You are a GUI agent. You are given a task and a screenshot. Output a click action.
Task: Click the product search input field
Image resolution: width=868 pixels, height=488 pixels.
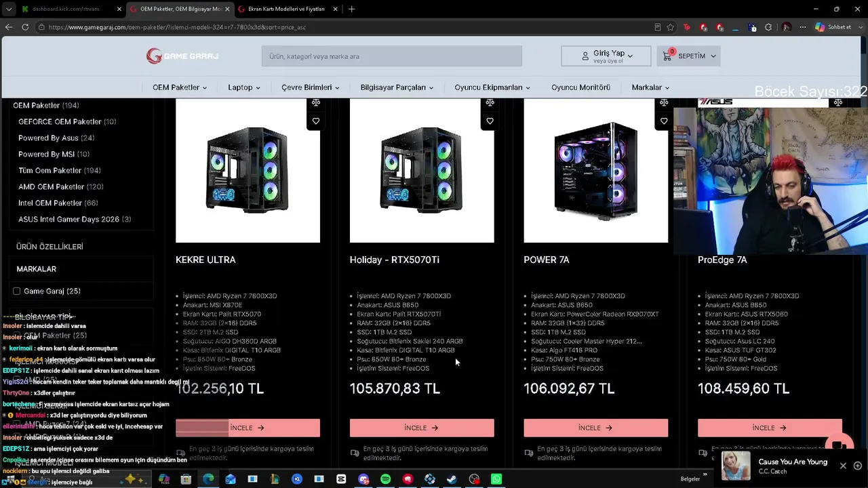coord(392,56)
